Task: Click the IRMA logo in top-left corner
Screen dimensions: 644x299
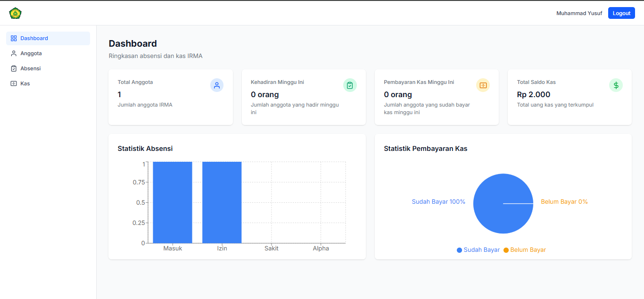Action: [15, 13]
